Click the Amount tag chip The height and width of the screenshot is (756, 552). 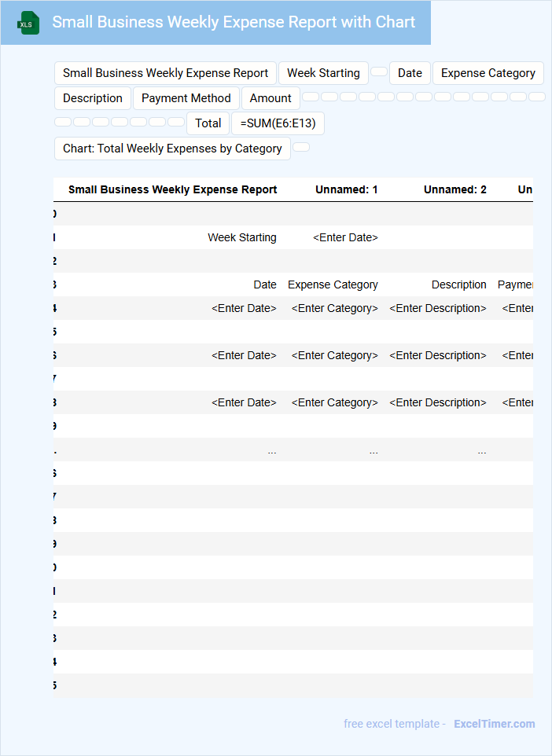click(270, 98)
